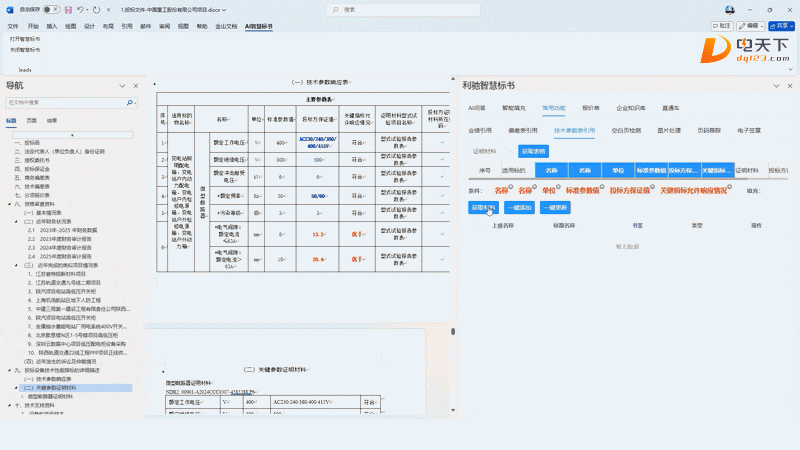
Task: Close the 导航 navigation pane
Action: pyautogui.click(x=136, y=86)
